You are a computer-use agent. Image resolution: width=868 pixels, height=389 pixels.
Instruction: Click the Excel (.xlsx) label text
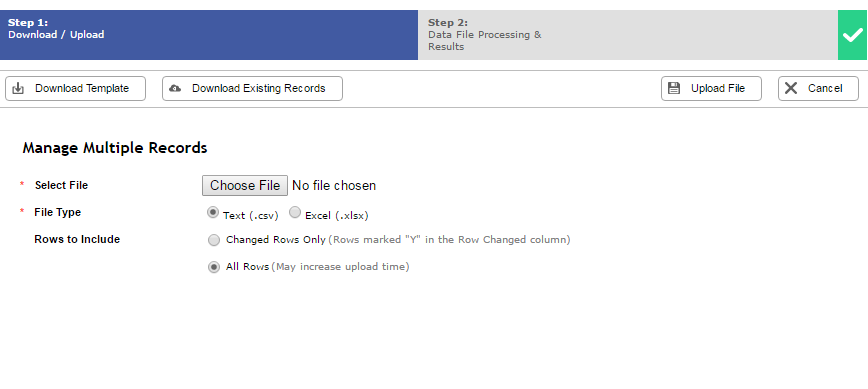point(337,215)
